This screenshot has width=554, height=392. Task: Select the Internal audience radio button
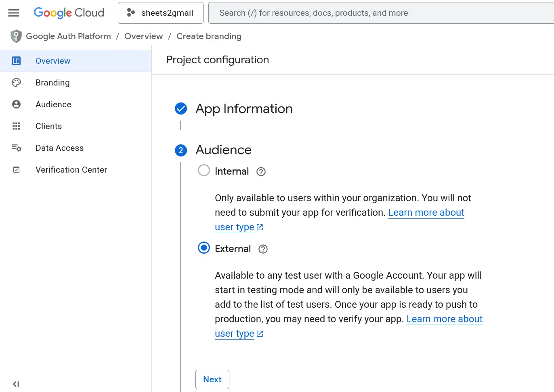(204, 171)
